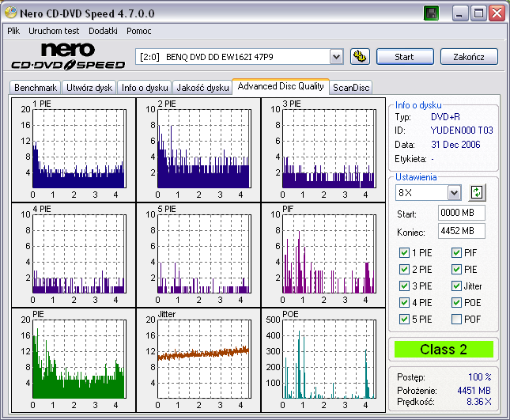510x420 pixels.
Task: Open the BENQ drive selection dropdown
Action: coord(337,57)
